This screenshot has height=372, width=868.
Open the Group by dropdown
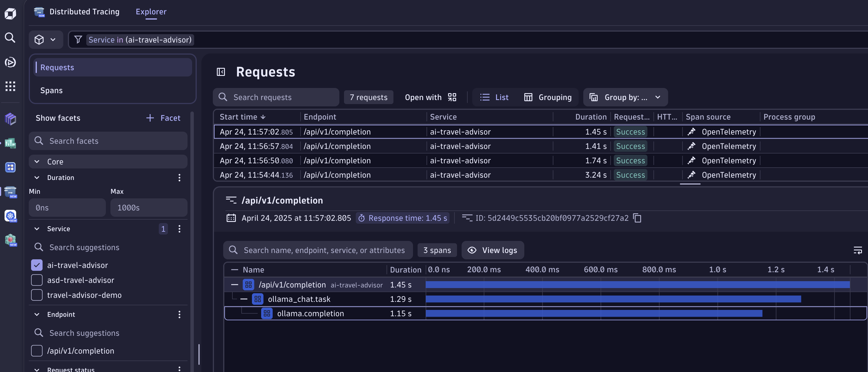click(625, 97)
